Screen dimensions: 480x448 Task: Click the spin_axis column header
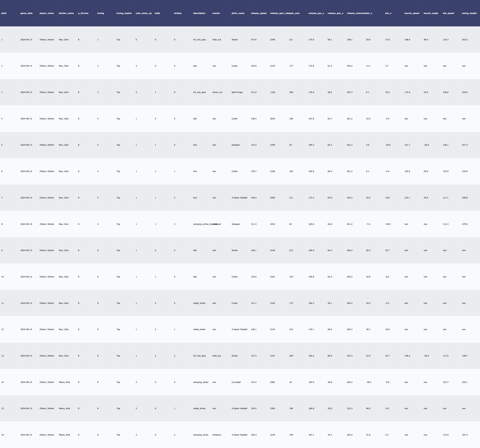294,13
